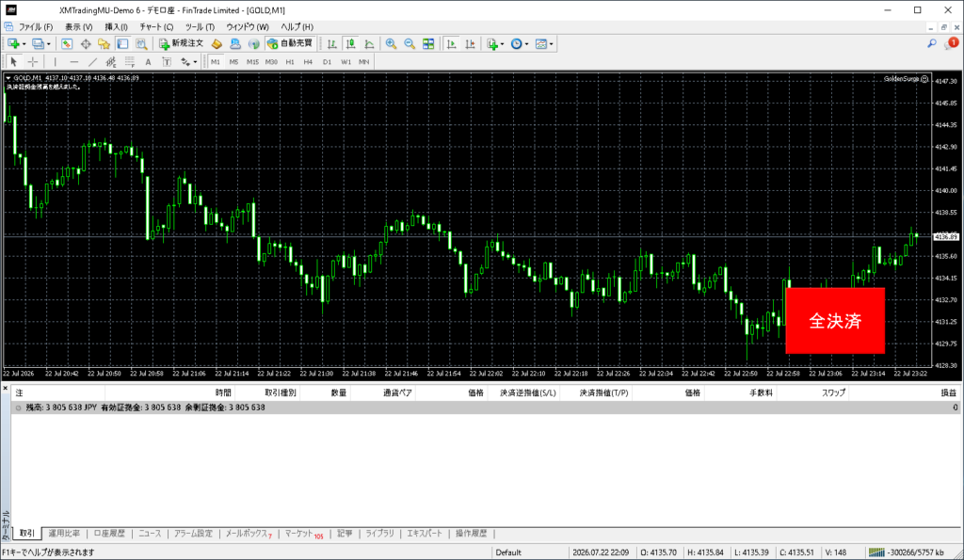This screenshot has height=560, width=964.
Task: Expand the periodicity clock dropdown arrow
Action: click(526, 44)
